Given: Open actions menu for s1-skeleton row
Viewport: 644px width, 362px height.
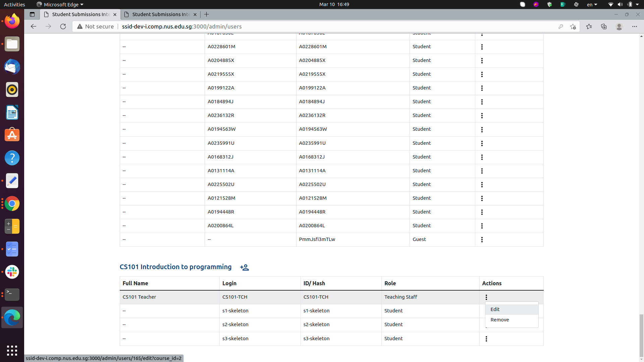Looking at the screenshot, I should (486, 311).
